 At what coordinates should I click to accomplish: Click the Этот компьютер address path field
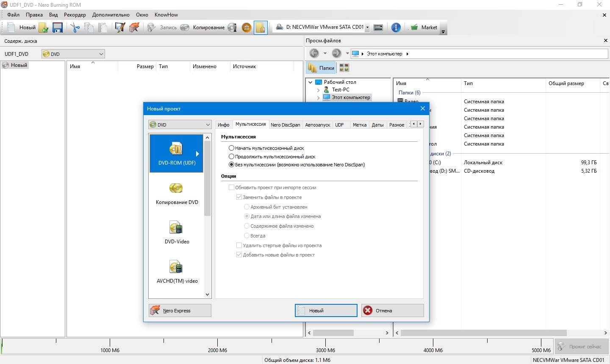479,54
